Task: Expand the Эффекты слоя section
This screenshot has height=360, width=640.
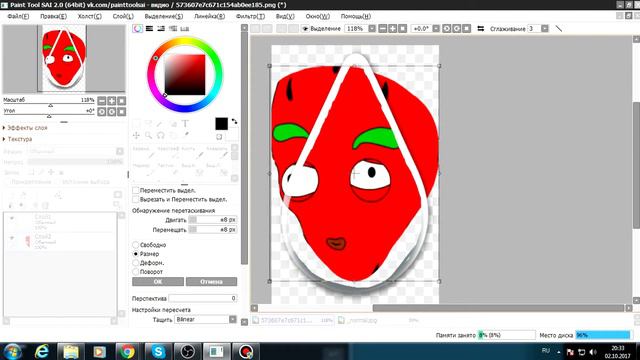Action: click(x=25, y=128)
